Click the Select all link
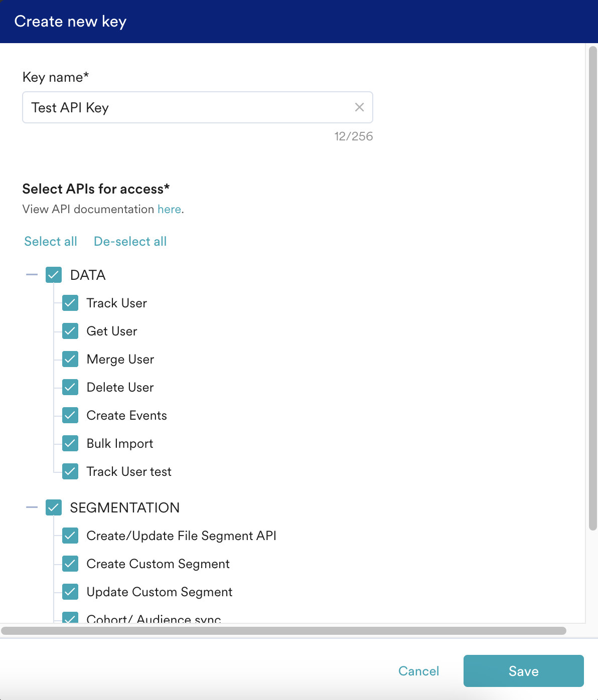Image resolution: width=598 pixels, height=700 pixels. pos(51,241)
